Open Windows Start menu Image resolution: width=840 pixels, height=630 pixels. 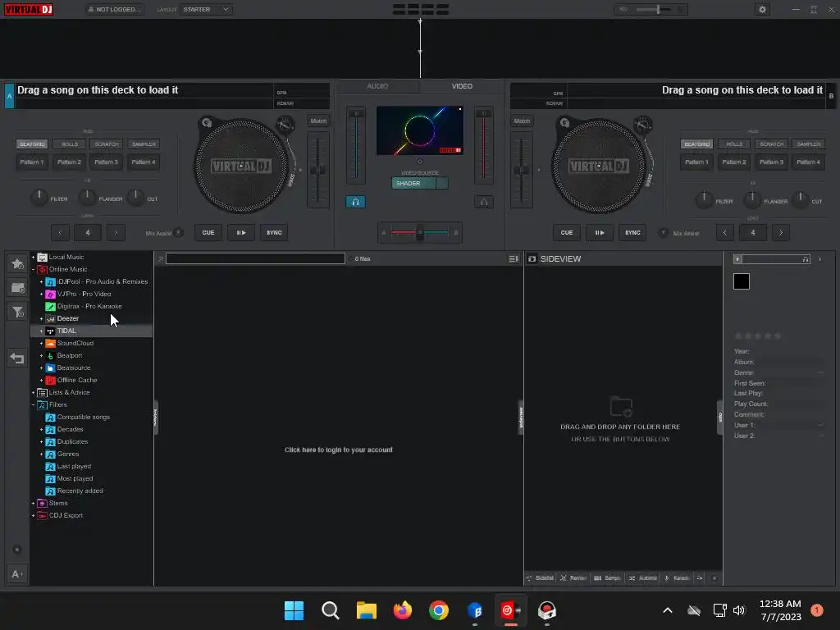click(294, 610)
